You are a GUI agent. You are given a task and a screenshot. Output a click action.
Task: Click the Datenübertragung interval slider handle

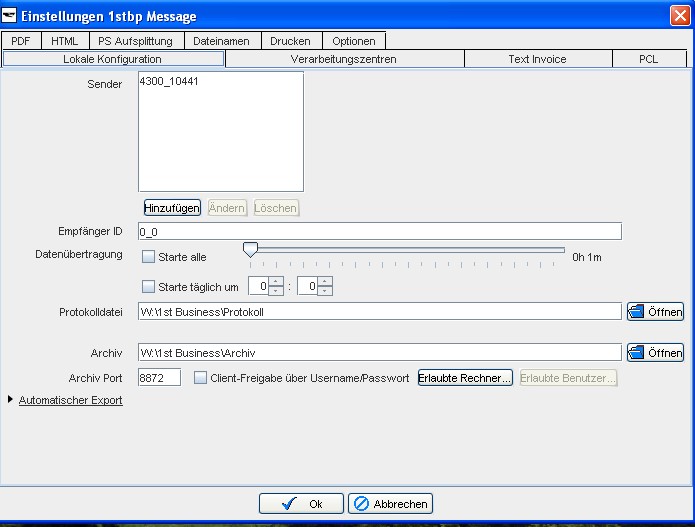(x=250, y=250)
